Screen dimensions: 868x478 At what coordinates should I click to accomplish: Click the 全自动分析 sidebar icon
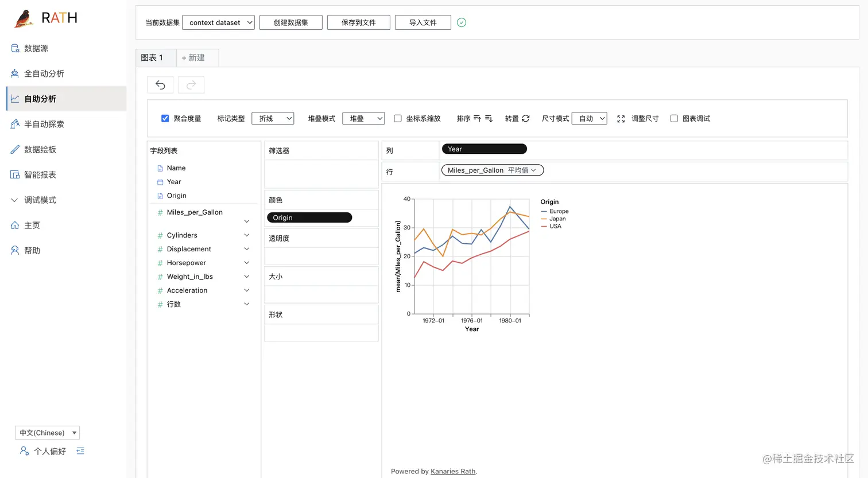[x=15, y=73]
